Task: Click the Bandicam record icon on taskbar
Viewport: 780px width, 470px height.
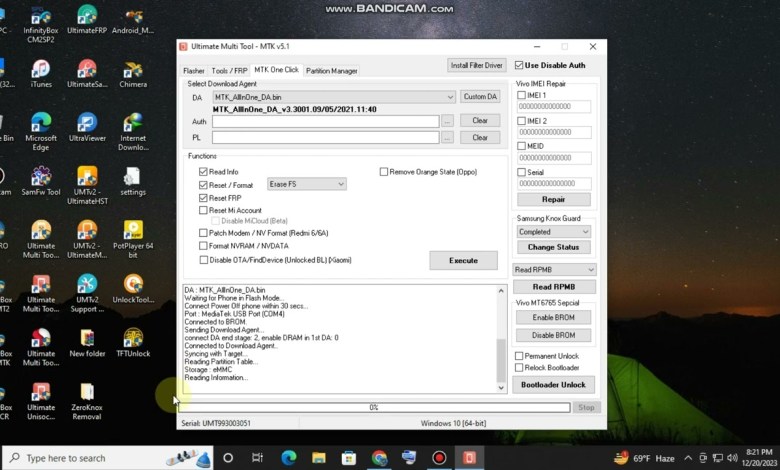Action: tap(439, 458)
